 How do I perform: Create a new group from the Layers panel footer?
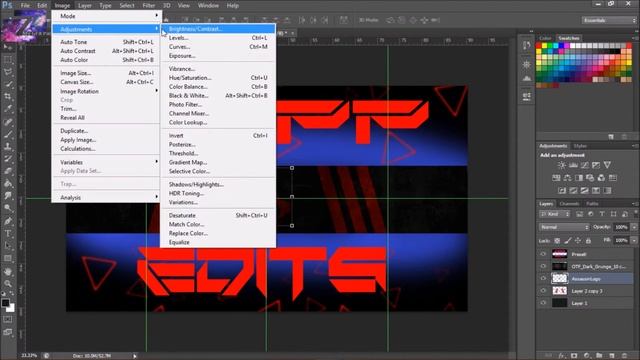pos(599,356)
